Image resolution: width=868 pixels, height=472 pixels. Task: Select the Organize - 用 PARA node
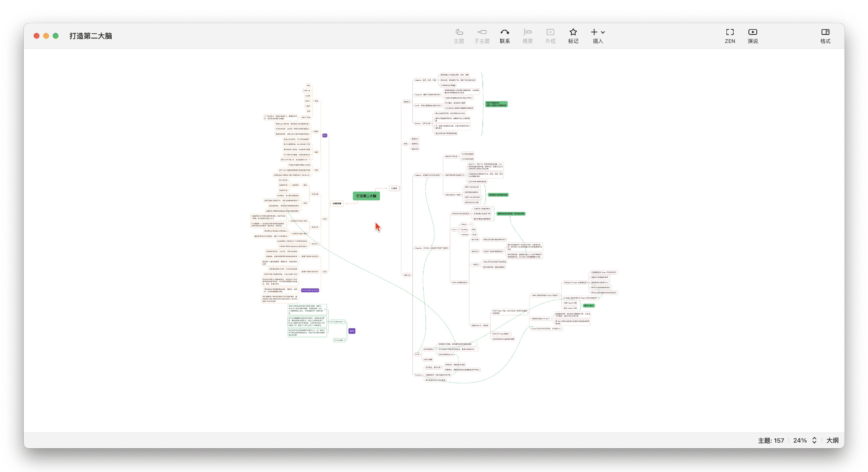(x=431, y=248)
